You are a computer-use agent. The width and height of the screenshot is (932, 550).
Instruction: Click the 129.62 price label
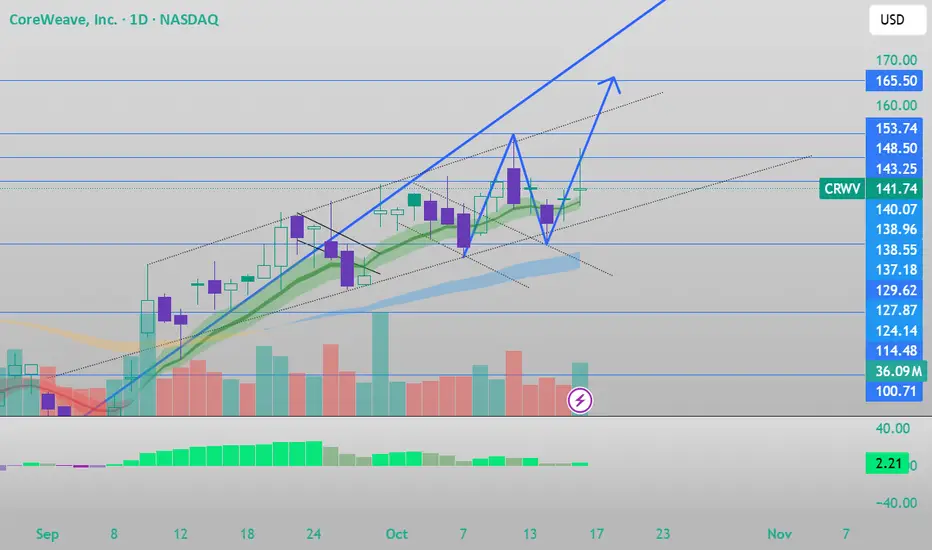(895, 290)
